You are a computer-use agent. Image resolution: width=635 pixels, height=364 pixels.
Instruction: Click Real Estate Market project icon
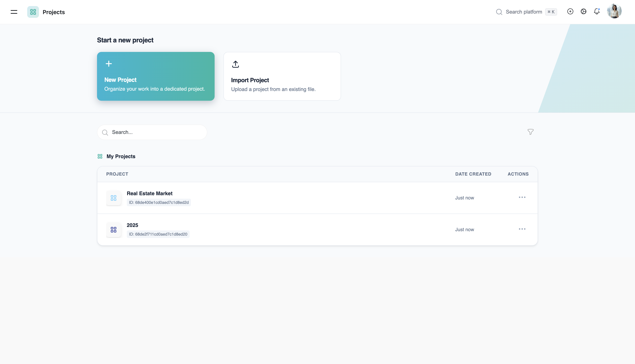(114, 198)
